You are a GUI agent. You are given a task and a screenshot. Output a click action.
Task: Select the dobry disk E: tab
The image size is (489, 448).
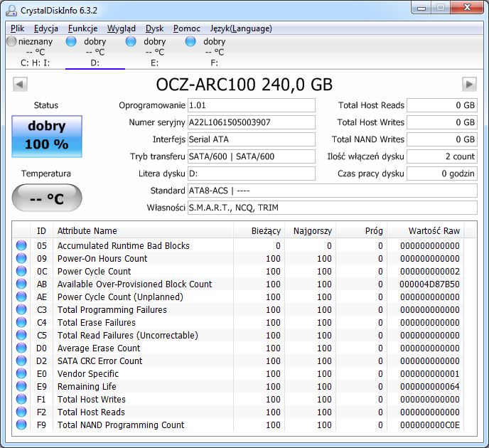(x=155, y=52)
